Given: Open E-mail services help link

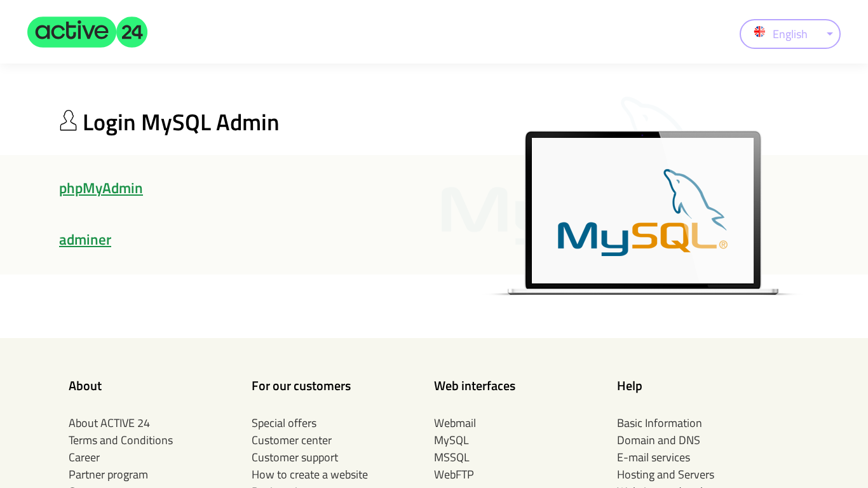Looking at the screenshot, I should click(x=653, y=457).
